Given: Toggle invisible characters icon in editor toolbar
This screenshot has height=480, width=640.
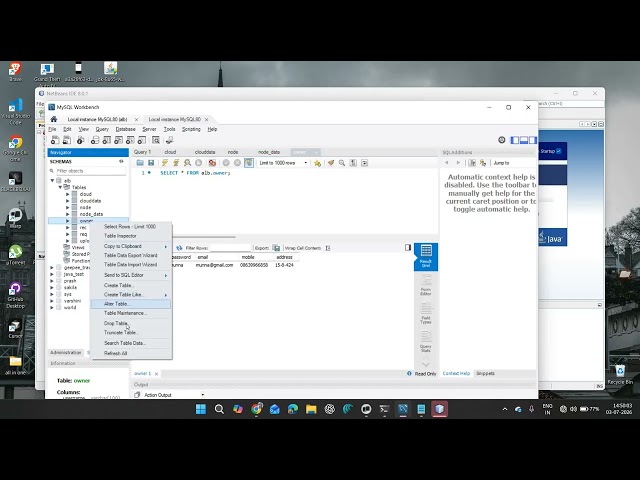Looking at the screenshot, I should [x=353, y=163].
